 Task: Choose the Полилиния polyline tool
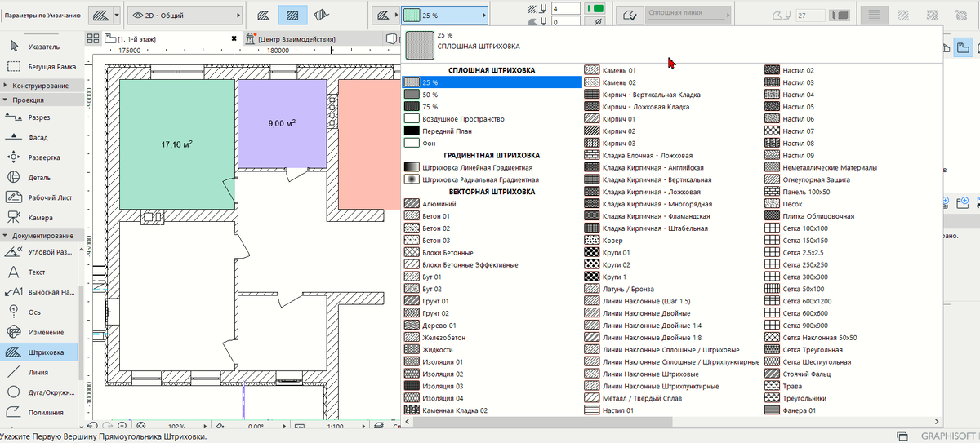click(39, 412)
